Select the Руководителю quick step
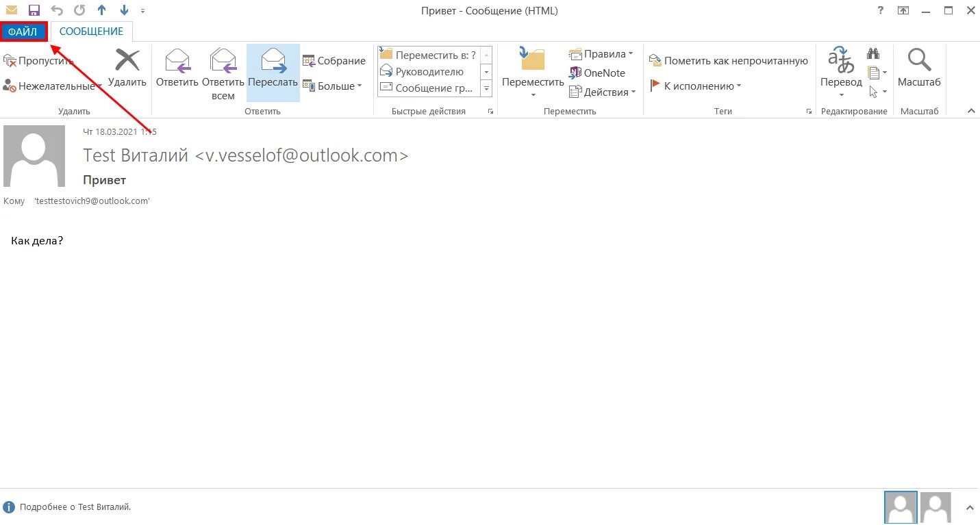Viewport: 980px width, 525px height. (x=429, y=71)
